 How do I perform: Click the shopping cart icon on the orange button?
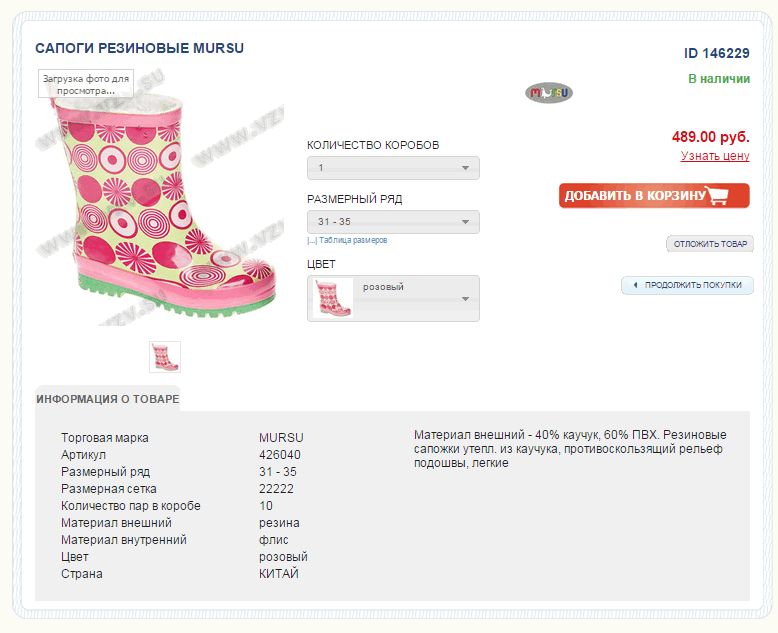[x=717, y=196]
